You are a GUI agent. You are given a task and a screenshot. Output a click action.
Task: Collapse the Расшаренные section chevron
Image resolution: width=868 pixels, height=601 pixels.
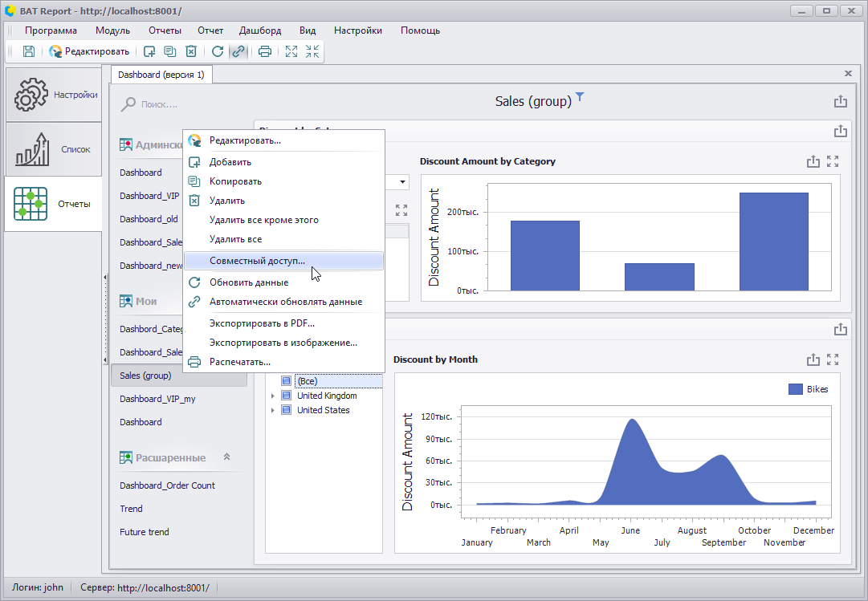point(226,457)
